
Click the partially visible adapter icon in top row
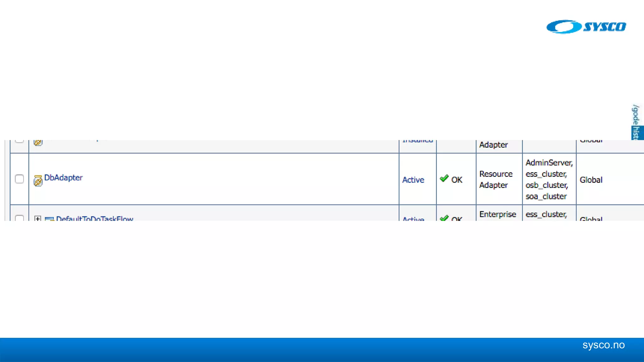(38, 142)
